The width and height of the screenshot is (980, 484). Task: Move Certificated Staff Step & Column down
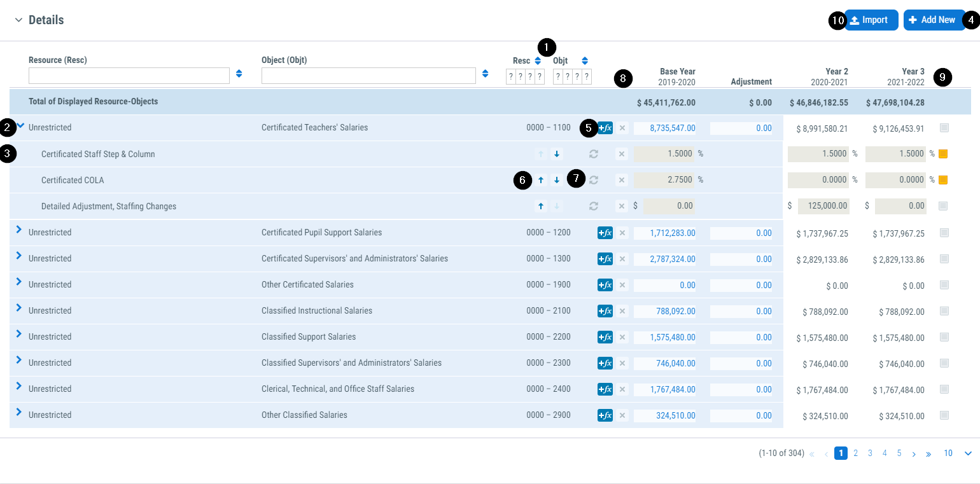coord(557,154)
